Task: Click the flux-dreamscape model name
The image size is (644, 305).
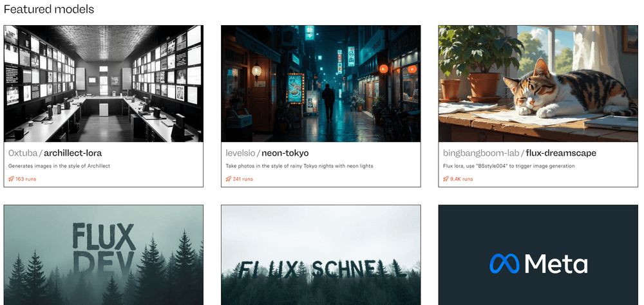Action: pyautogui.click(x=561, y=153)
